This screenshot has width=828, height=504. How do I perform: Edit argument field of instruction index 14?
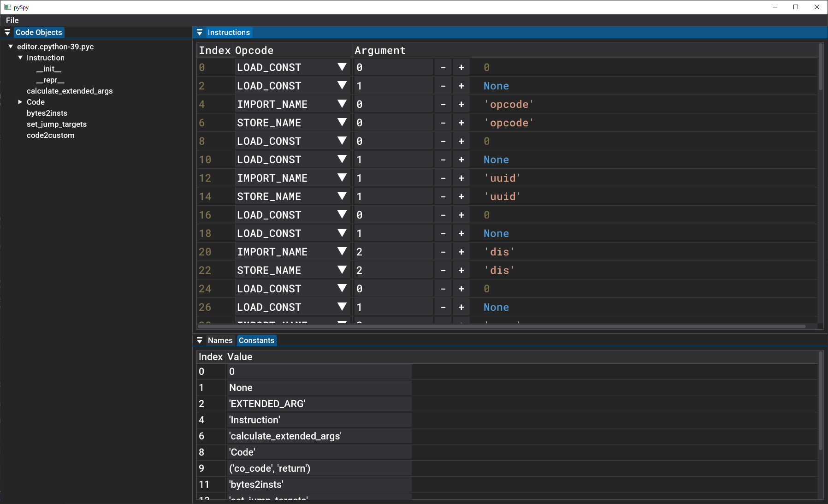pos(393,196)
